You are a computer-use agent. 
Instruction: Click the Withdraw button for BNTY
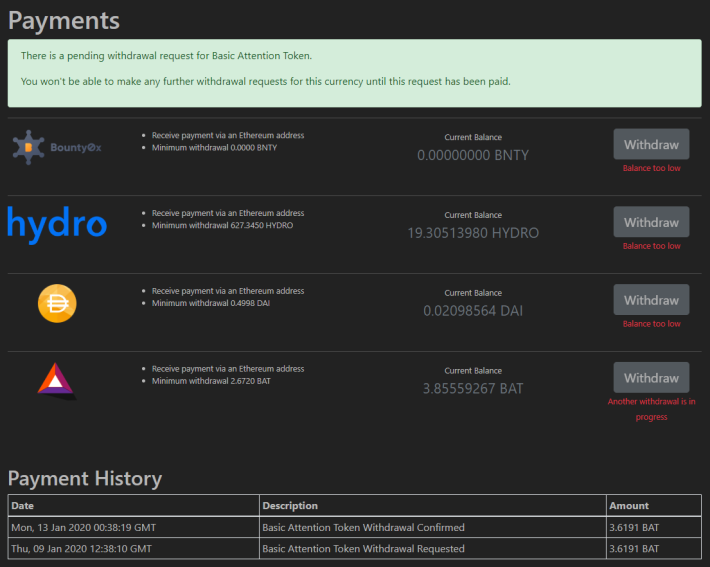pyautogui.click(x=651, y=144)
